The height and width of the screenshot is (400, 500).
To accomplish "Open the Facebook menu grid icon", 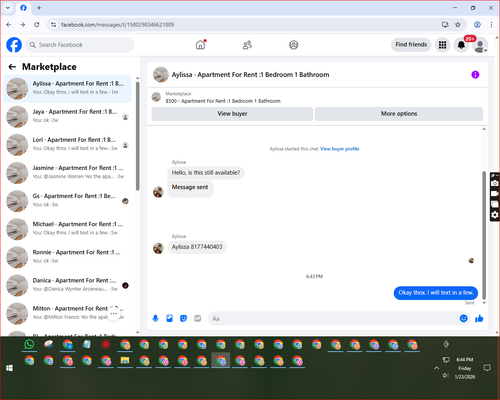I will coord(442,45).
